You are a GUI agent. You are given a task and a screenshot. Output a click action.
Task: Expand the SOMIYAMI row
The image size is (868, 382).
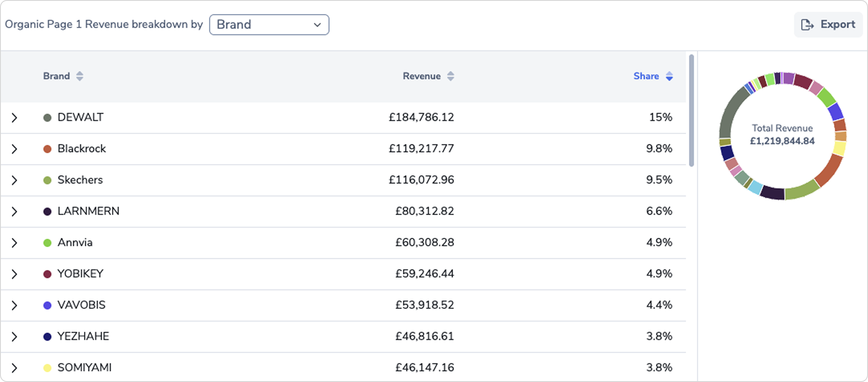point(14,368)
